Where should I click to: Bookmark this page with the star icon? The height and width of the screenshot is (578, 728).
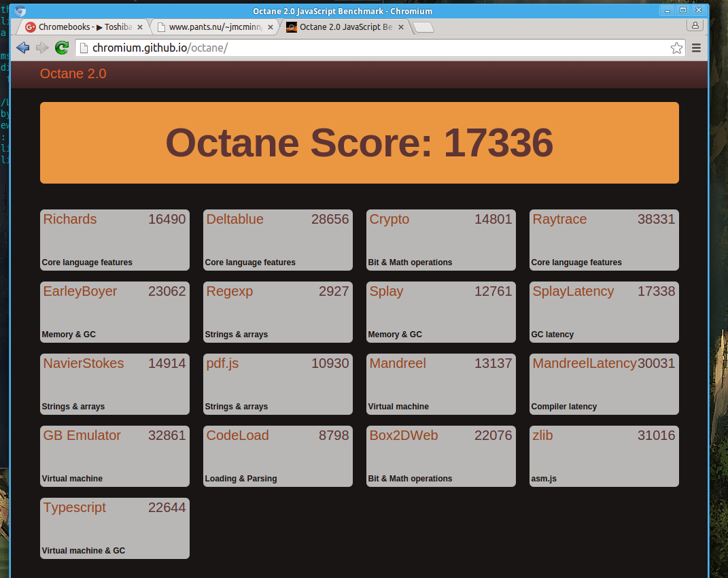tap(676, 48)
